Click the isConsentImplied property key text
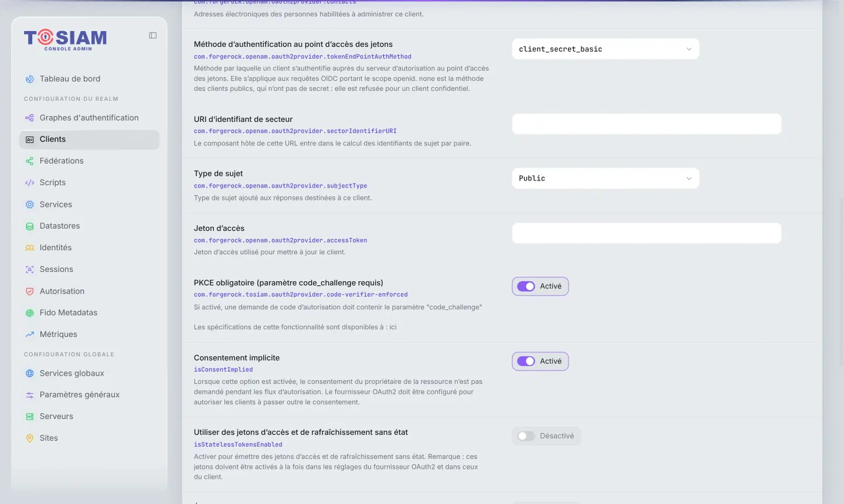 tap(223, 370)
